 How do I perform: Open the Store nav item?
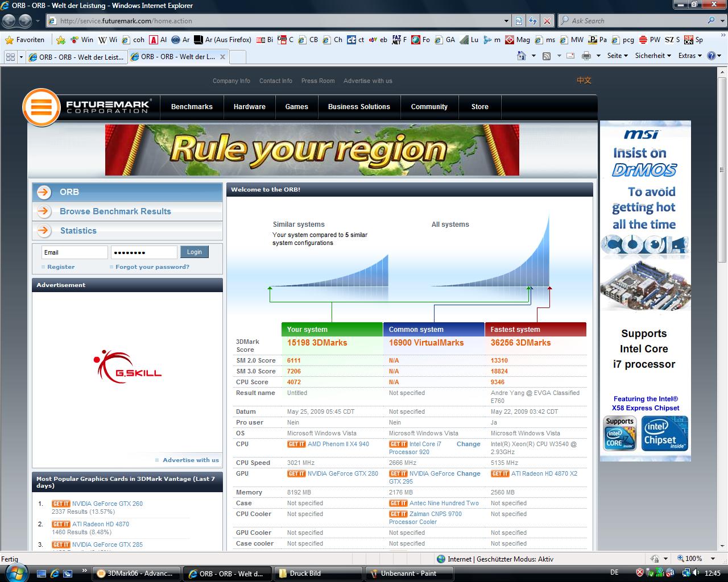479,107
